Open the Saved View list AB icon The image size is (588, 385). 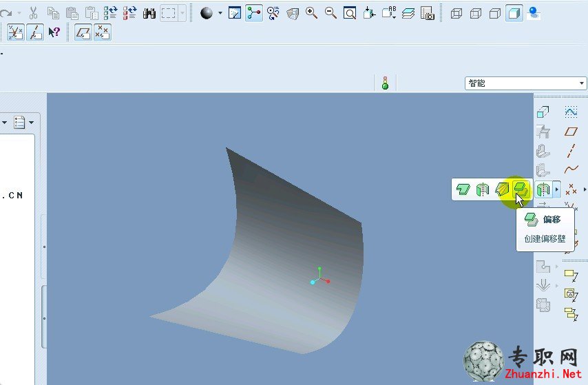(x=389, y=12)
